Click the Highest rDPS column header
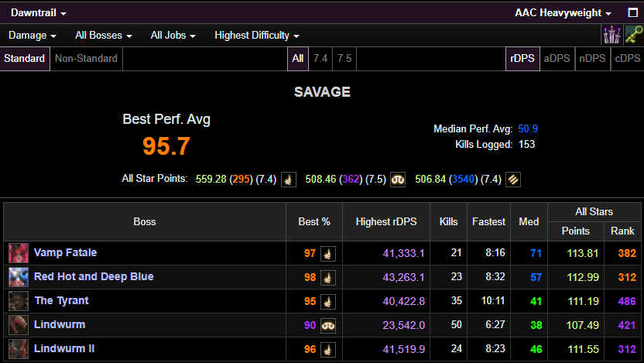The image size is (644, 363). tap(386, 221)
